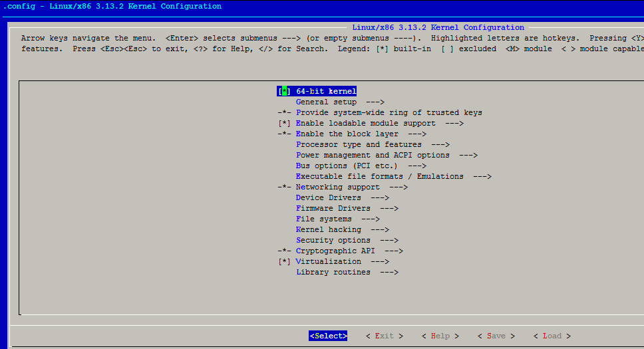Open the Networking support submenu
This screenshot has width=644, height=349.
point(351,187)
